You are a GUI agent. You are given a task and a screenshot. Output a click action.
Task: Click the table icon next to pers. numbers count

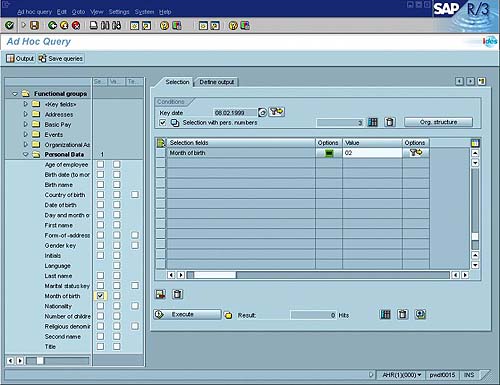point(373,122)
